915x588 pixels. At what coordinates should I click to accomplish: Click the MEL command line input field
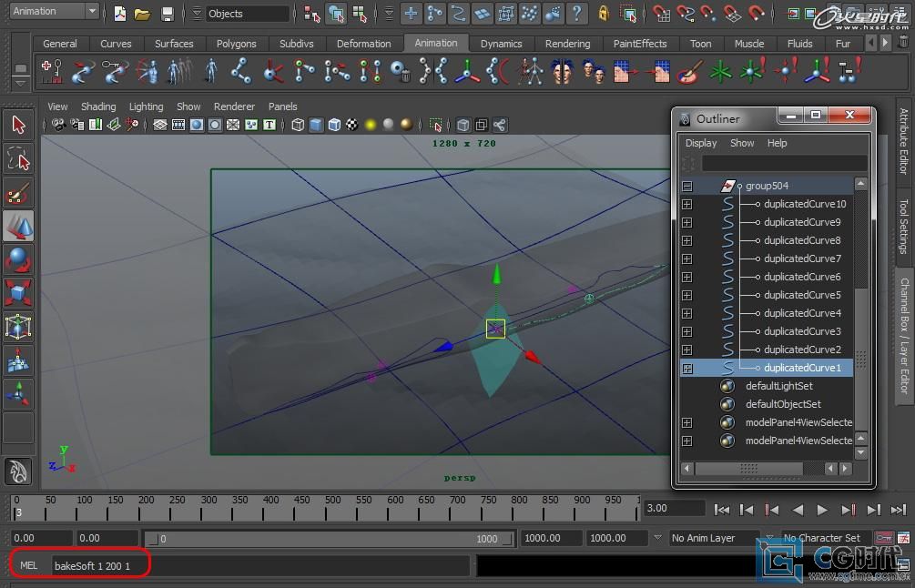[260, 566]
